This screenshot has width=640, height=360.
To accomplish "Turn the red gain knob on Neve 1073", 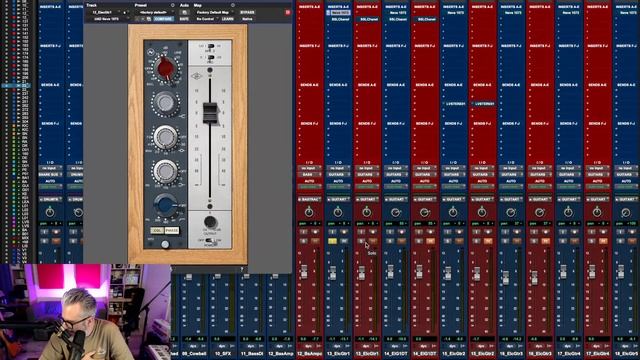I will (x=165, y=68).
